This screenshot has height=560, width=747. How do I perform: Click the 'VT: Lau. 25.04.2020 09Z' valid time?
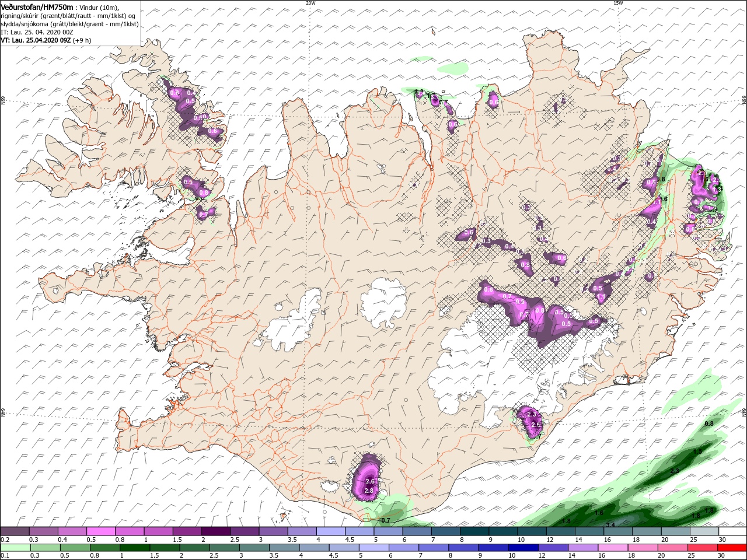click(x=36, y=40)
